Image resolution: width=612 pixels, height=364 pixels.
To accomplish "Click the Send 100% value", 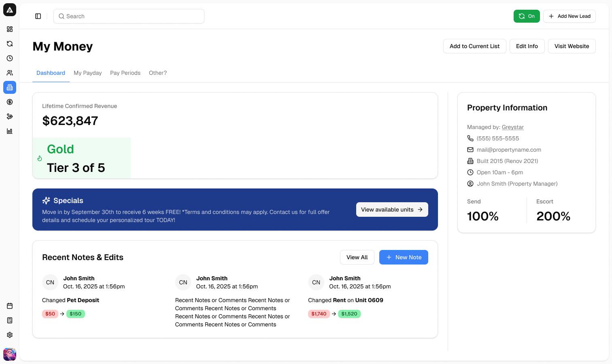I will point(483,216).
